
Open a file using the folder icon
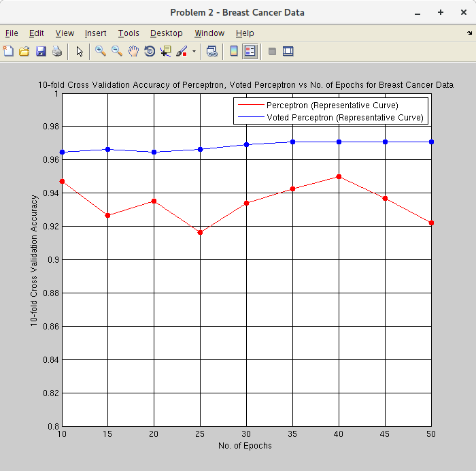pos(24,51)
